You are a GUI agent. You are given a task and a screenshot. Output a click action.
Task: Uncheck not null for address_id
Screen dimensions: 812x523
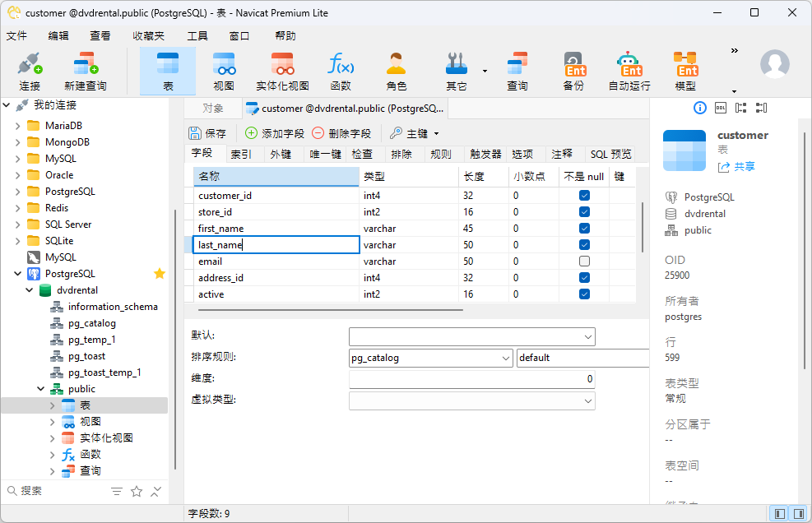[584, 278]
